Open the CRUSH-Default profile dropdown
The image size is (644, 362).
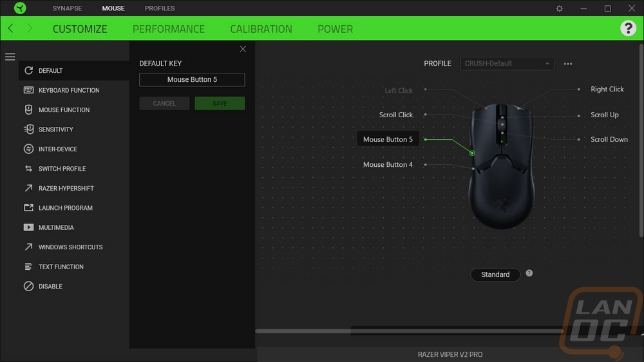(507, 64)
